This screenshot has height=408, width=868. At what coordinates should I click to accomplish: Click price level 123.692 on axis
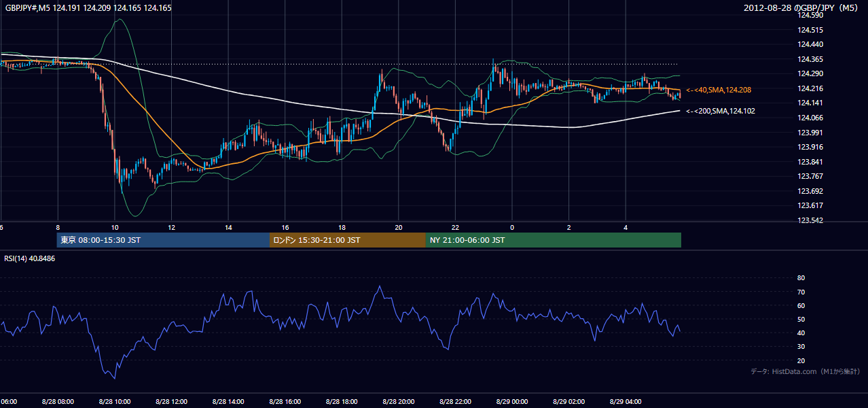(810, 191)
